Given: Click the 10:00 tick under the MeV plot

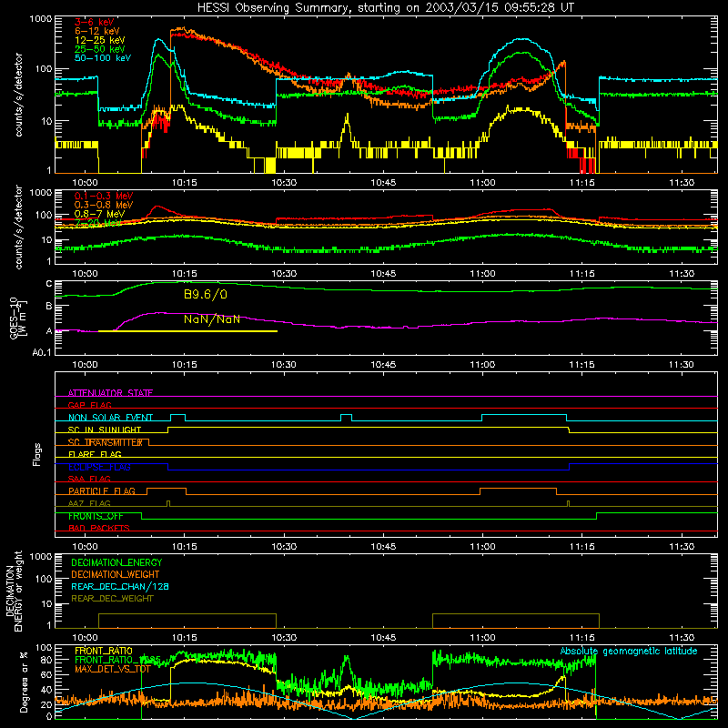Looking at the screenshot, I should pyautogui.click(x=85, y=274).
